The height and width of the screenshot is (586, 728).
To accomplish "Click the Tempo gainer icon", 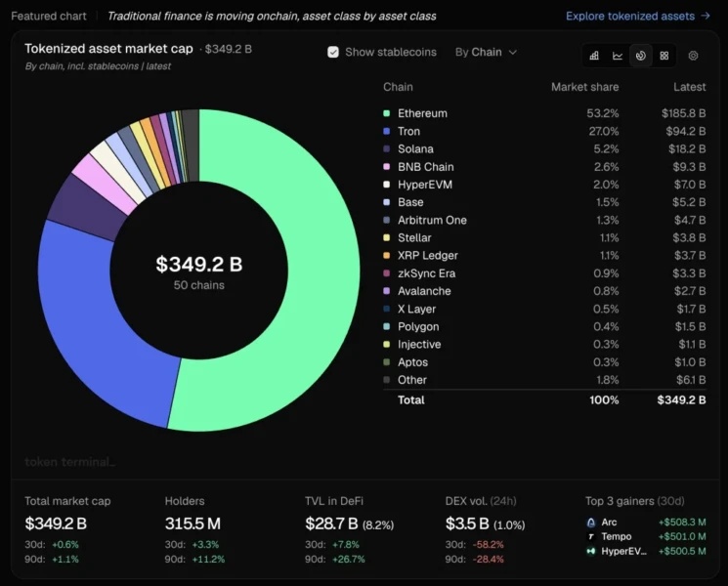I will click(591, 537).
